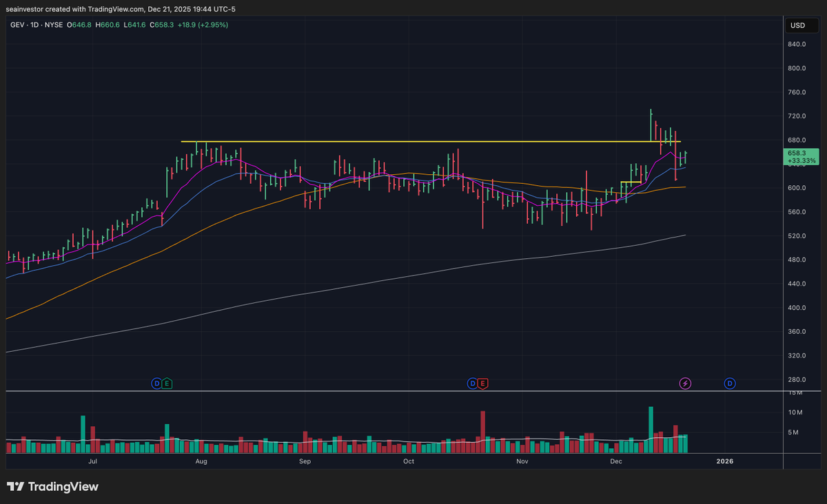827x504 pixels.
Task: Click the high value H660.6
Action: [108, 25]
